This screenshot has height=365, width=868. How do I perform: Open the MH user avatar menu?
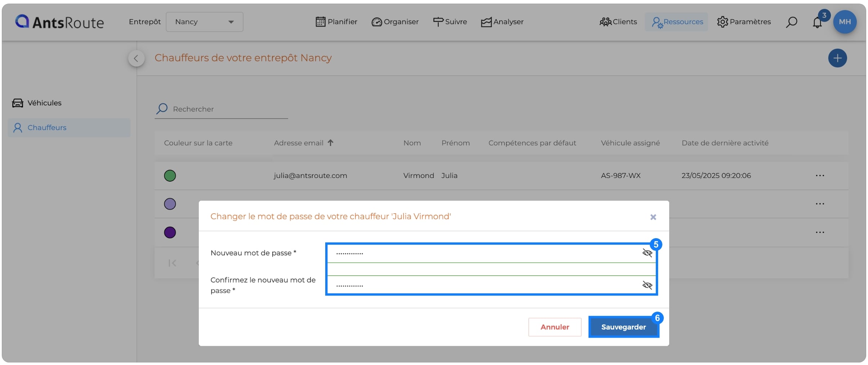(845, 22)
